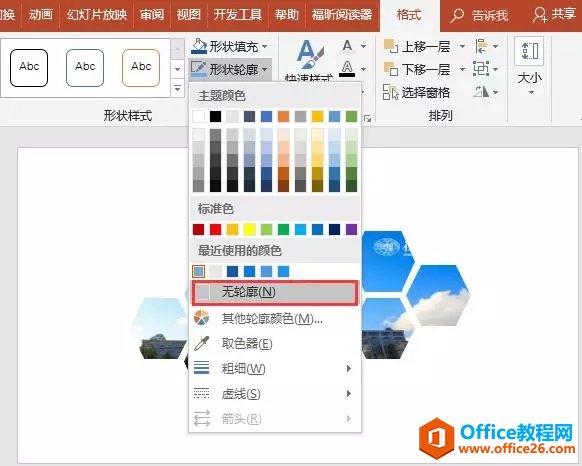The width and height of the screenshot is (582, 466).
Task: Open the WordArt styles dialog launcher
Action: click(367, 118)
